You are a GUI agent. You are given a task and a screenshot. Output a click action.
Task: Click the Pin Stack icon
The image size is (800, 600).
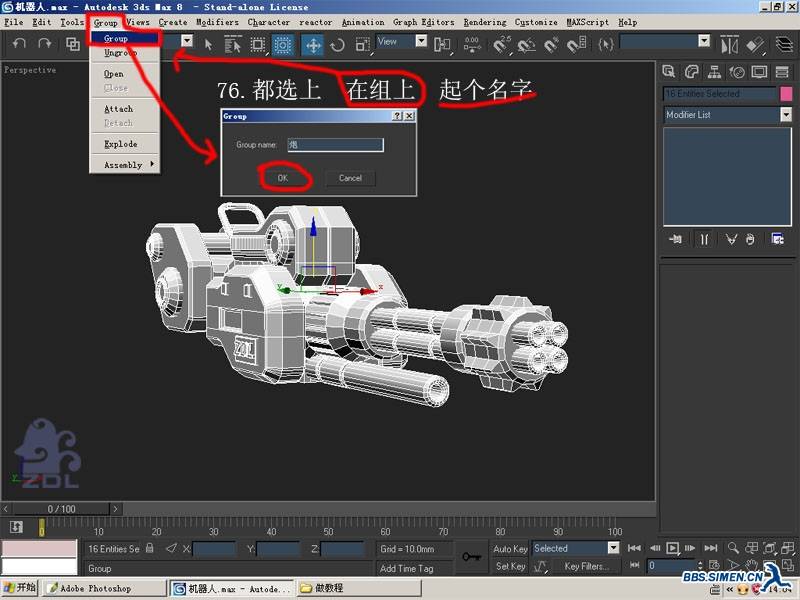coord(676,239)
